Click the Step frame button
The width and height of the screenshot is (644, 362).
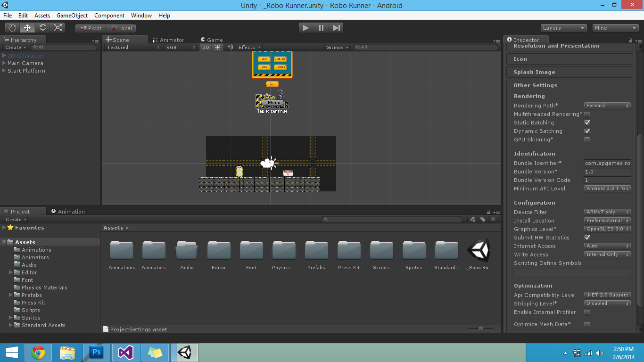336,28
